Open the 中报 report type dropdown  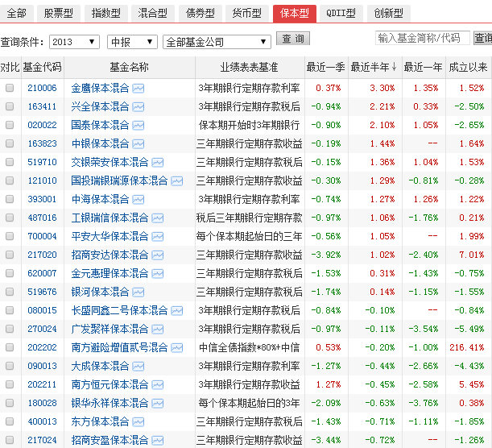132,42
